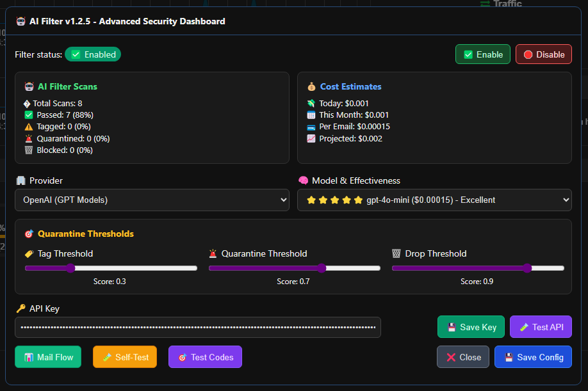Image resolution: width=588 pixels, height=391 pixels.
Task: Click the green Enabled status badge
Action: (x=93, y=54)
